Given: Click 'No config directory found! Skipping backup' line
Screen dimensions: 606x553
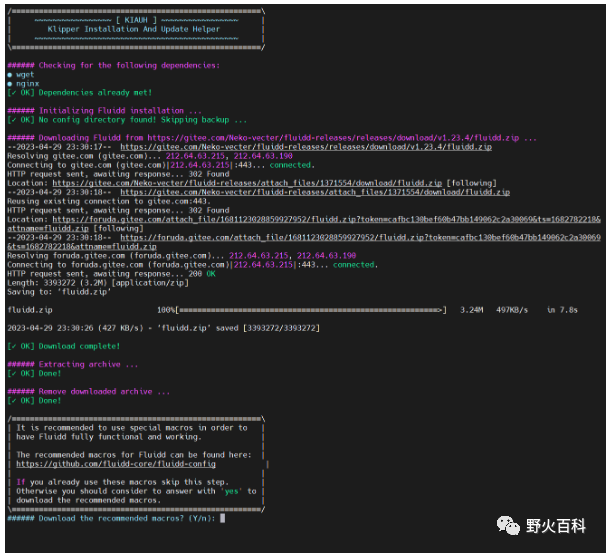Looking at the screenshot, I should (127, 120).
